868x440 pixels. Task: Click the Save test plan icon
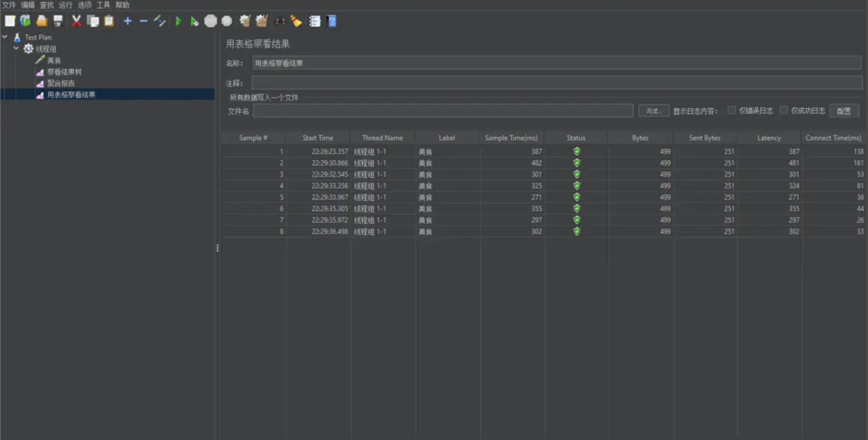[x=58, y=21]
